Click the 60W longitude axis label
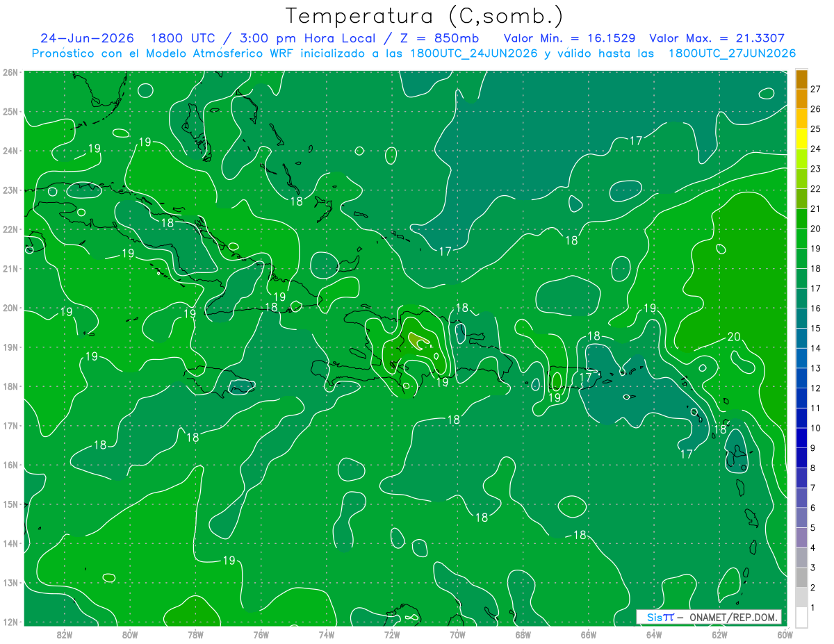The width and height of the screenshot is (834, 644). point(785,635)
